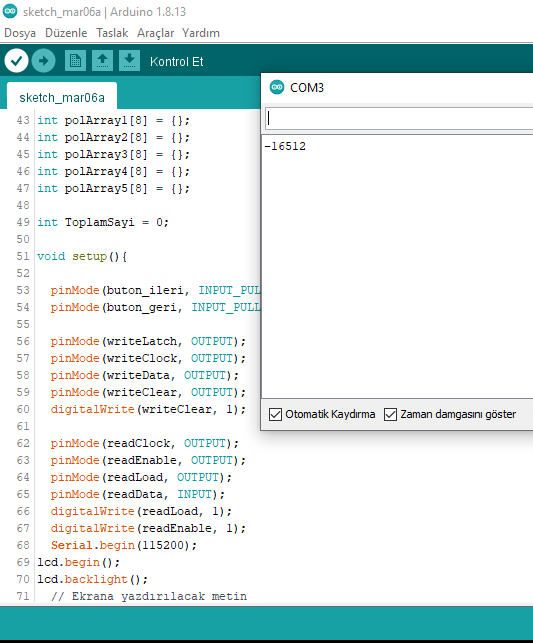Click pinMode(readEnable, OUTPUT); line
The image size is (533, 643).
coord(148,461)
